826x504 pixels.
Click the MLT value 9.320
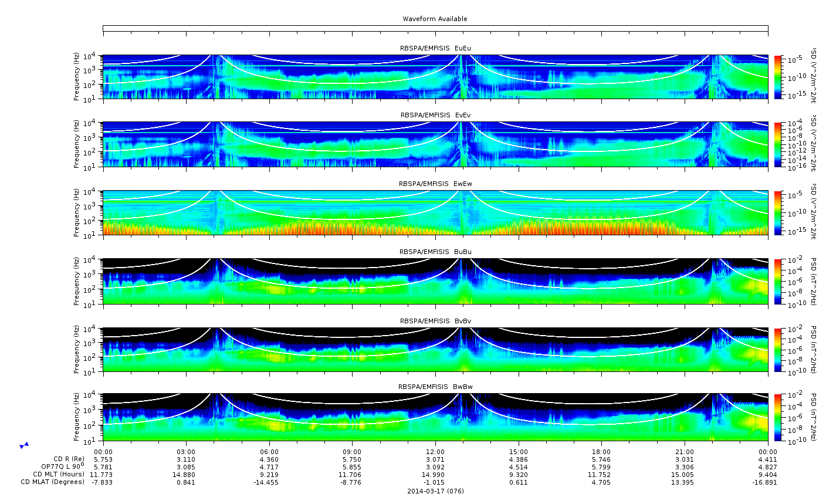tap(519, 474)
